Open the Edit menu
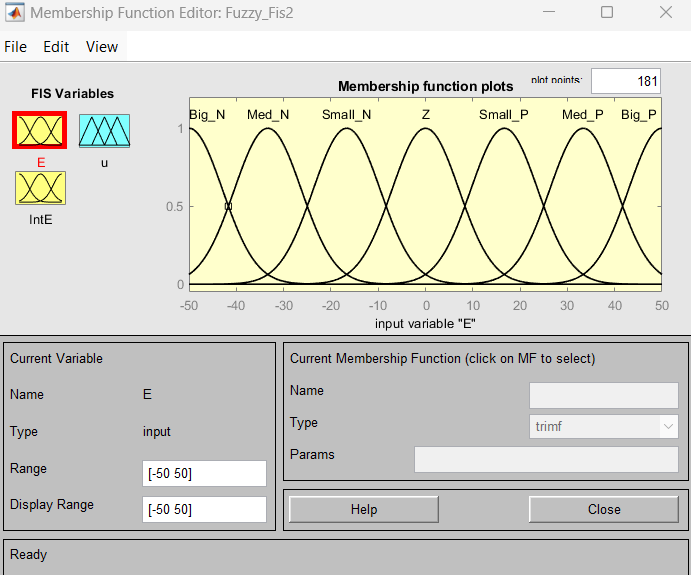The height and width of the screenshot is (575, 691). coord(56,47)
